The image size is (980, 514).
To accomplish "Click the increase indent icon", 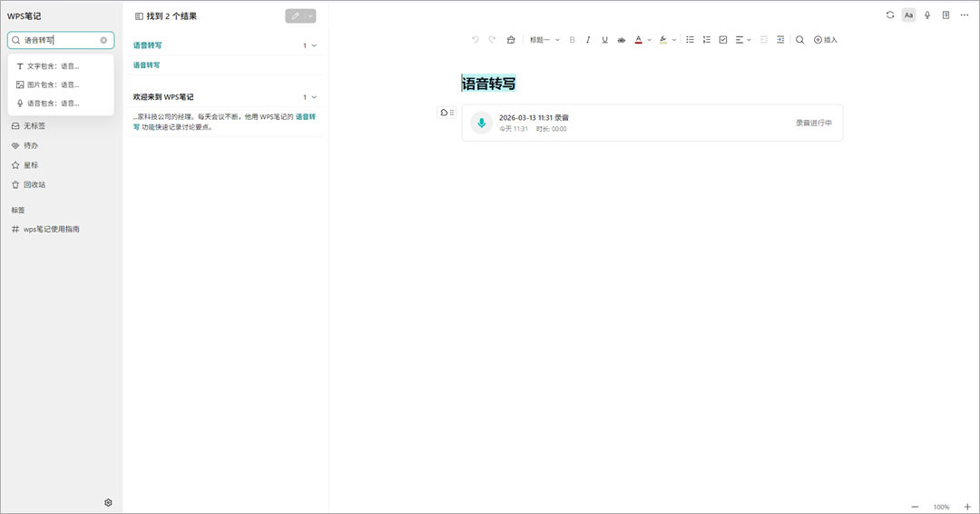I will [x=780, y=39].
